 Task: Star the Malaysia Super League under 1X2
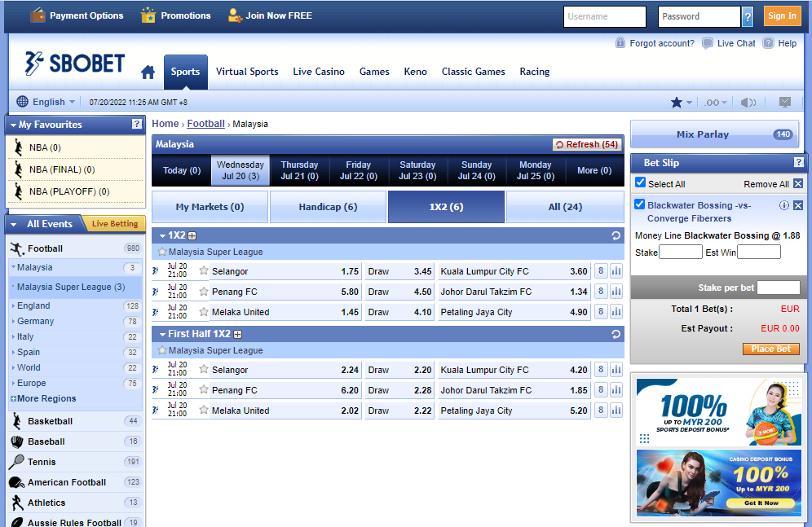tap(162, 252)
